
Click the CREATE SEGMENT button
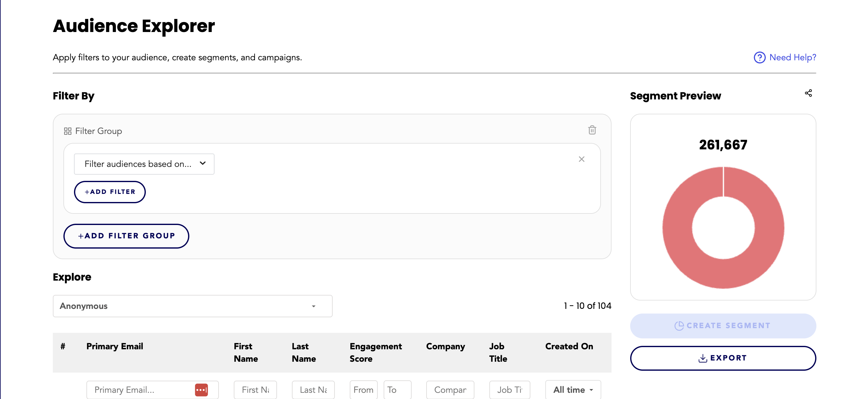pos(723,326)
